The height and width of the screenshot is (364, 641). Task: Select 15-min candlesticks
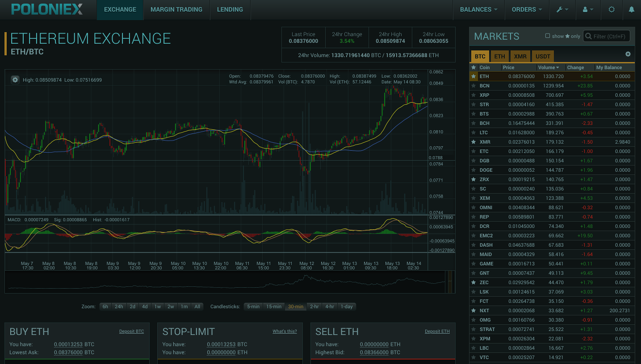[274, 306]
